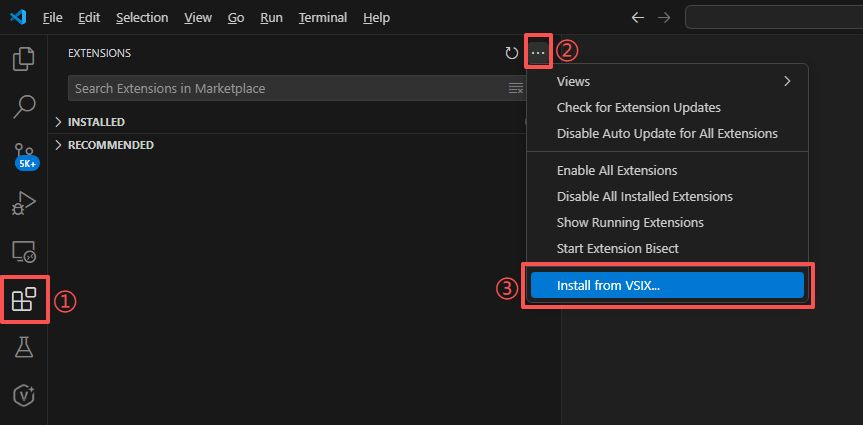
Task: Open the Source Control view icon
Action: 23,155
